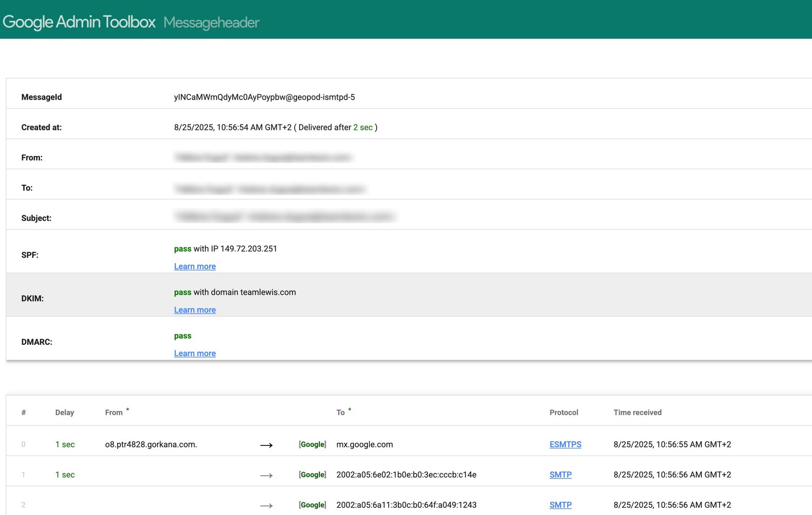Click the [Google] badge in hop row 1
This screenshot has height=515, width=812.
click(313, 474)
